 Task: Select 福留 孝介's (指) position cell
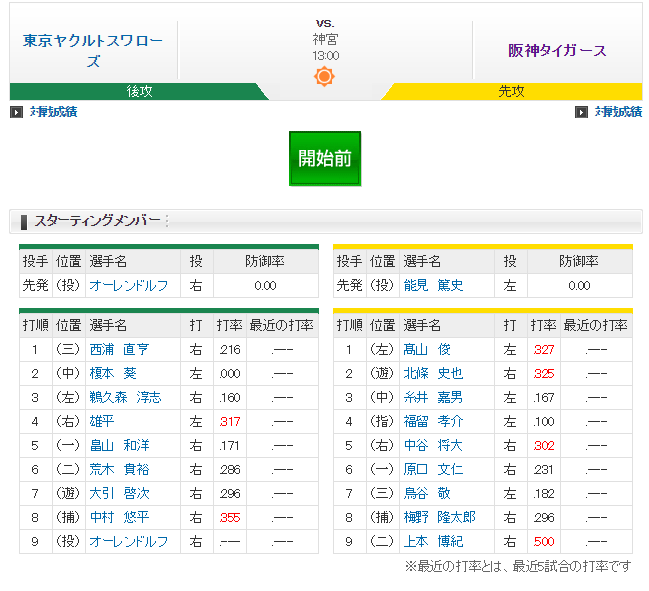(382, 422)
